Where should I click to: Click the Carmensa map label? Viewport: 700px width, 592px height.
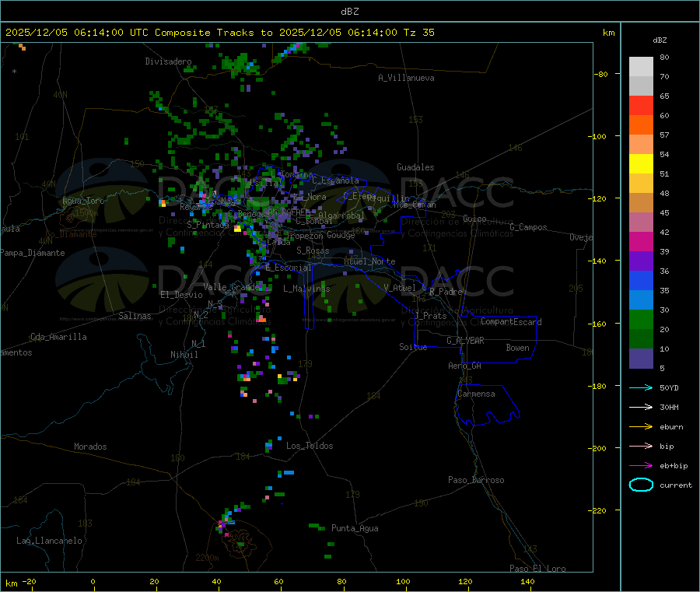476,394
